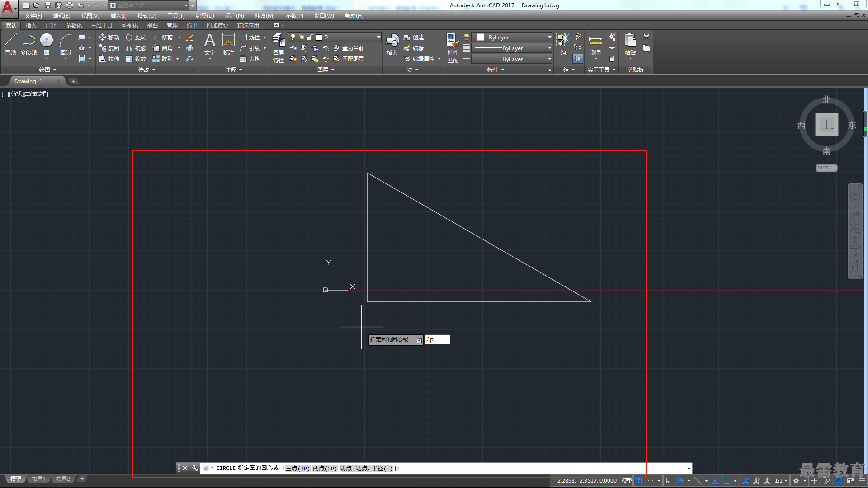Open the workspace selector dropdown
868x488 pixels.
click(149, 5)
